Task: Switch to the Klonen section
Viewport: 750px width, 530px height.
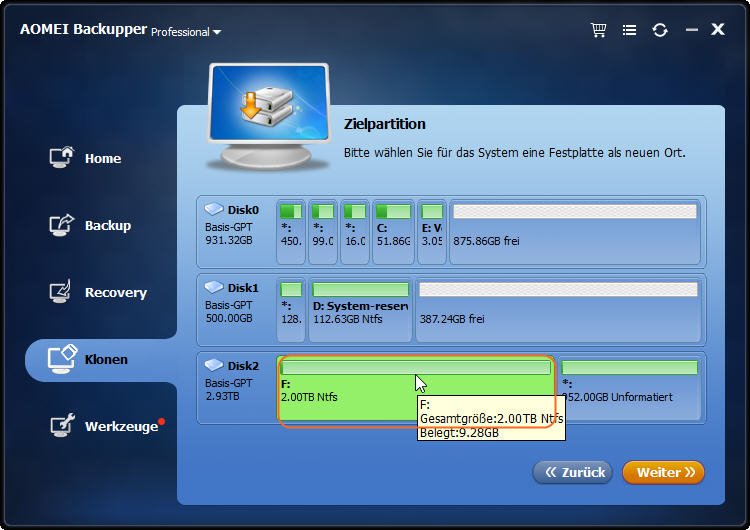Action: point(101,360)
